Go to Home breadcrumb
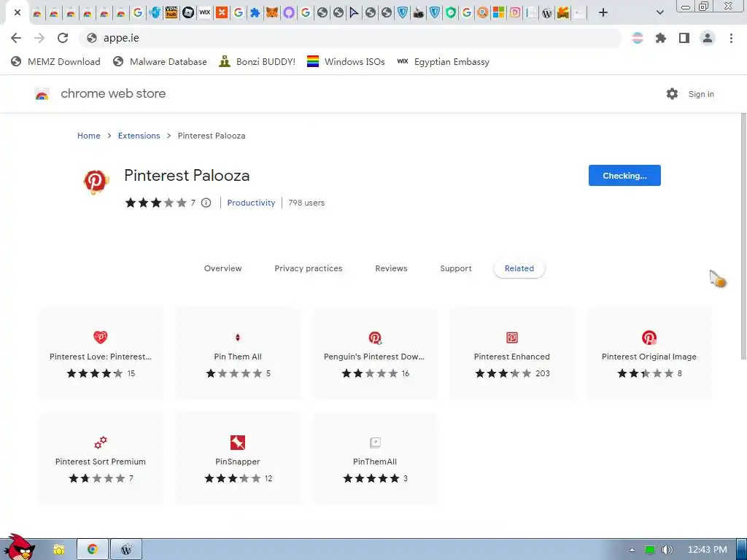 (88, 136)
